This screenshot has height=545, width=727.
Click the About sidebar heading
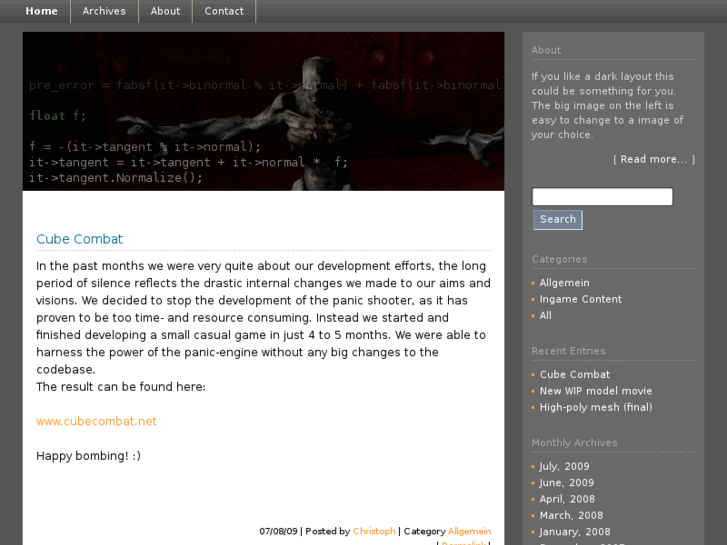click(x=546, y=50)
